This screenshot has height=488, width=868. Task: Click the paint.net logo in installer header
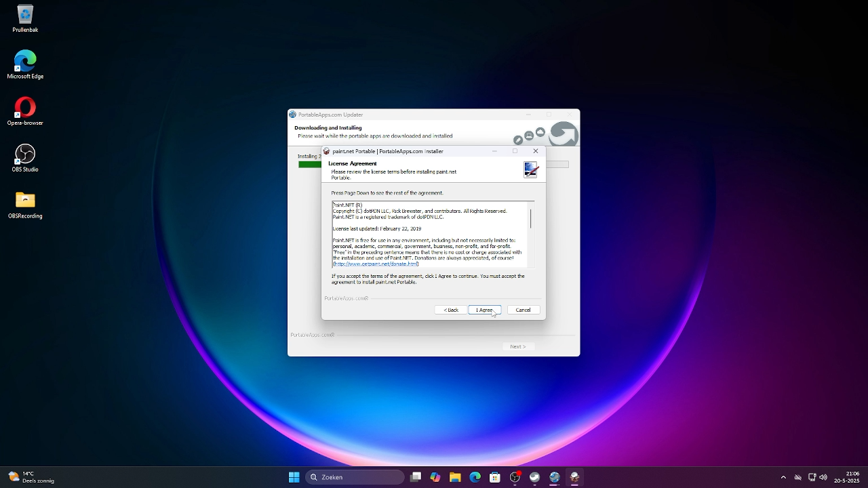pyautogui.click(x=530, y=169)
